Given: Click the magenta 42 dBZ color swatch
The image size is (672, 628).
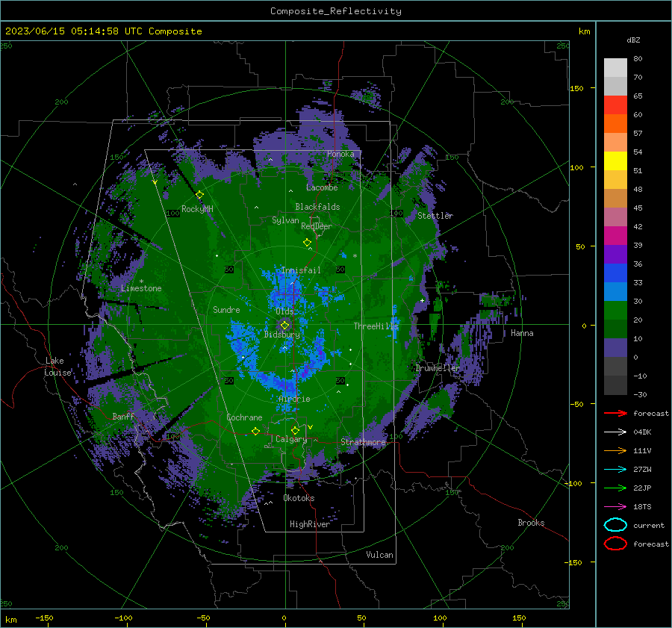Looking at the screenshot, I should [615, 235].
